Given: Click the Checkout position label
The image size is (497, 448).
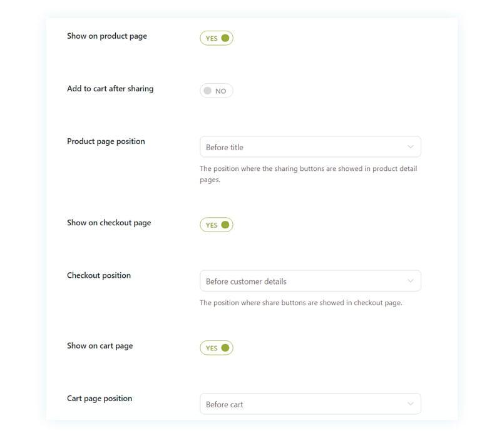Looking at the screenshot, I should [x=98, y=275].
